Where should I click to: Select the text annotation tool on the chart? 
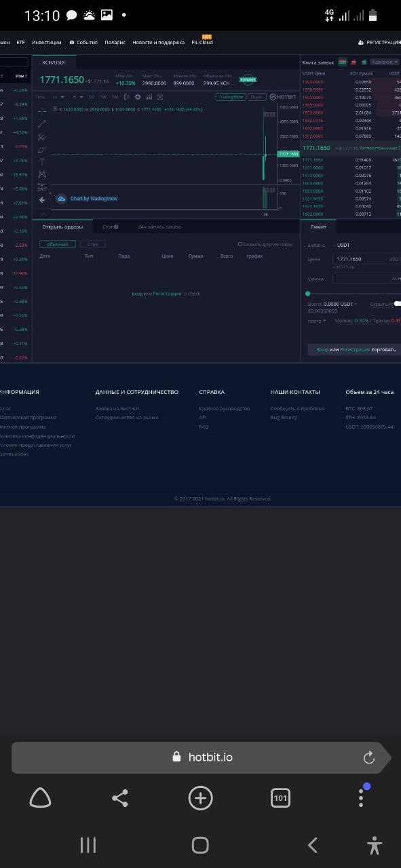click(x=42, y=161)
